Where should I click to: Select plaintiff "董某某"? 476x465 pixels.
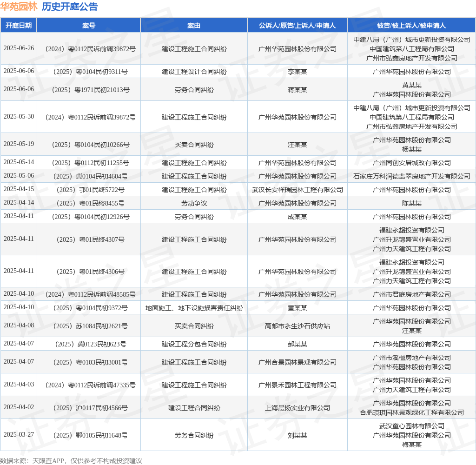tap(297, 308)
